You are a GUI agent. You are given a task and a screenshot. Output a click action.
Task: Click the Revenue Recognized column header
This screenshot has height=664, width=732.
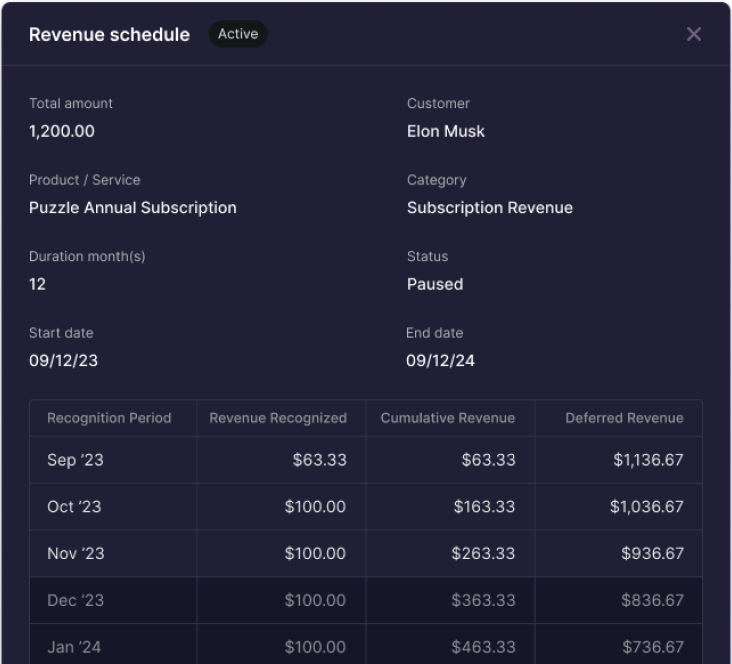[278, 418]
